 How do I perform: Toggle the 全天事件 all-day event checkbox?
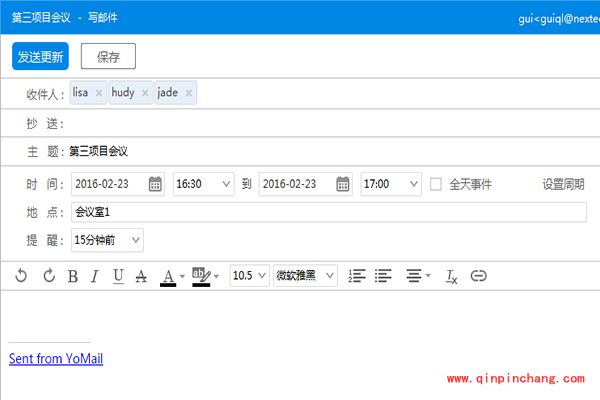(435, 184)
